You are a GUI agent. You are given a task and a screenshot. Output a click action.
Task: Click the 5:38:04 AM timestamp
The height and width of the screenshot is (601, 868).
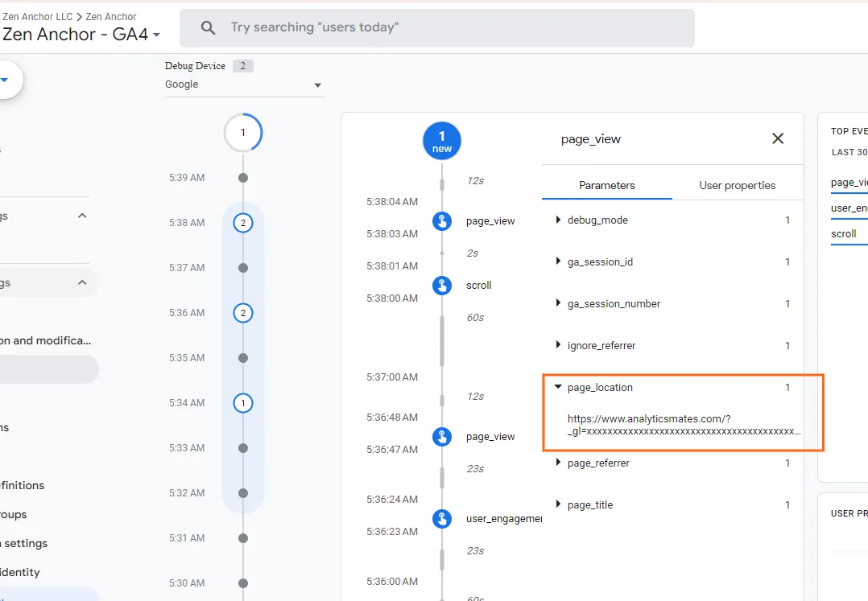[392, 202]
